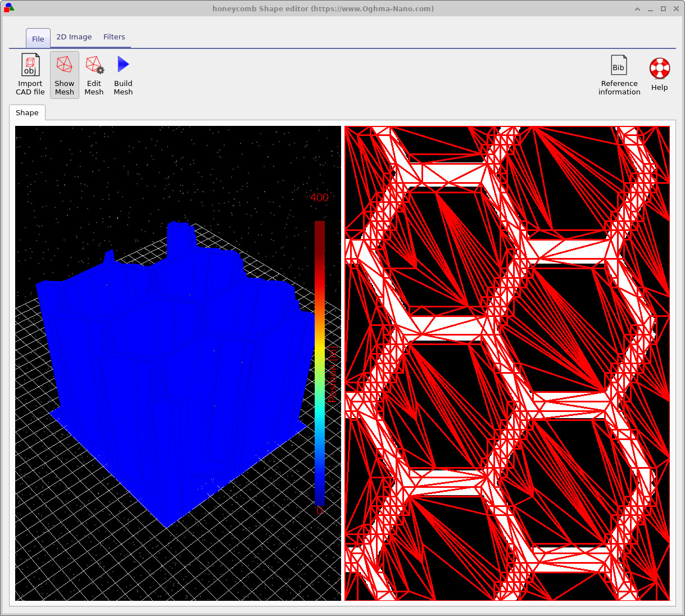Image resolution: width=685 pixels, height=616 pixels.
Task: Open Reference information
Action: 619,76
